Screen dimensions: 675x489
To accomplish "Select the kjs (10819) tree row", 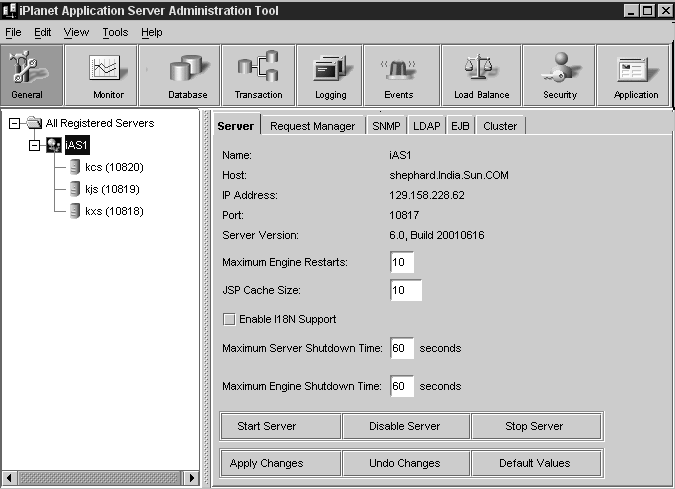I will (112, 189).
